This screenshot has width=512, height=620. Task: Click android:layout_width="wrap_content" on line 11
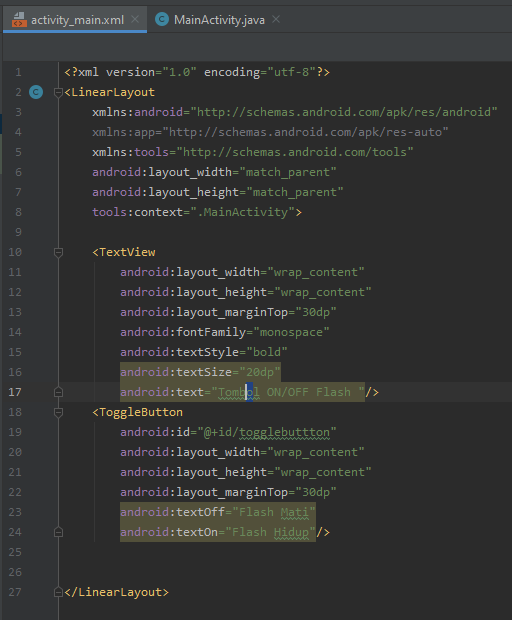[242, 272]
